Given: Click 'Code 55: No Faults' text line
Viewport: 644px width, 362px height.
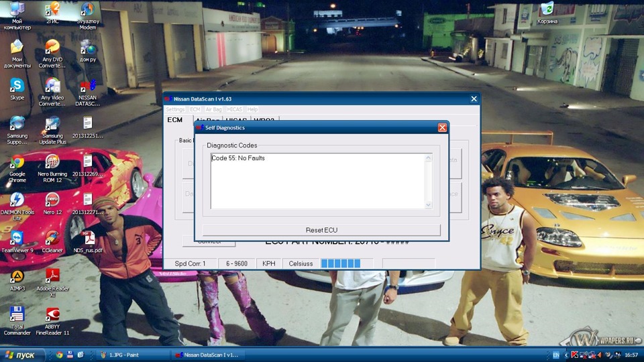Looking at the screenshot, I should pos(238,158).
